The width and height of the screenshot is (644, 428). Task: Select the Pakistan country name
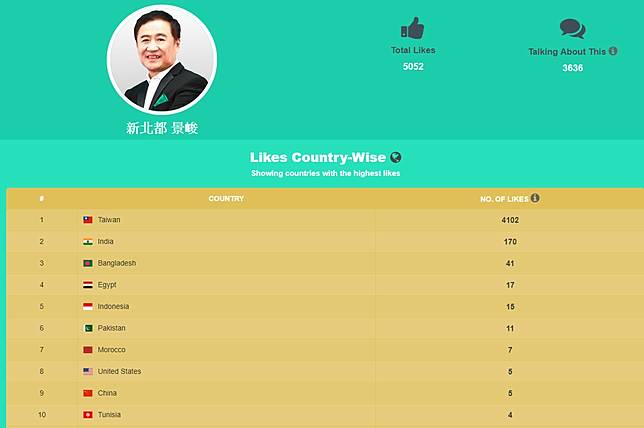111,328
